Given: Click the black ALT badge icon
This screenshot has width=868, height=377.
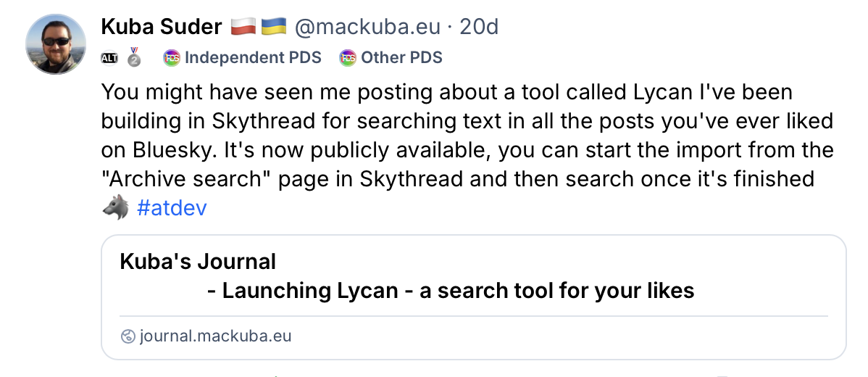Looking at the screenshot, I should pyautogui.click(x=109, y=58).
